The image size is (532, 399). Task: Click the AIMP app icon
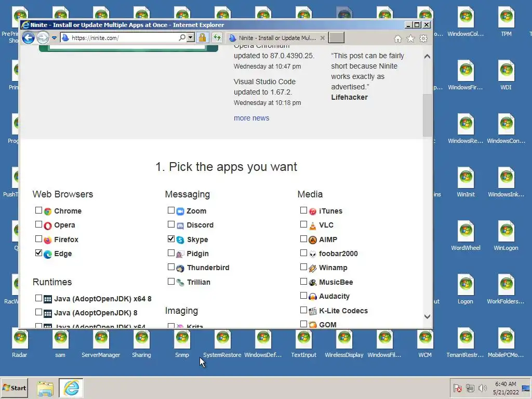(312, 240)
